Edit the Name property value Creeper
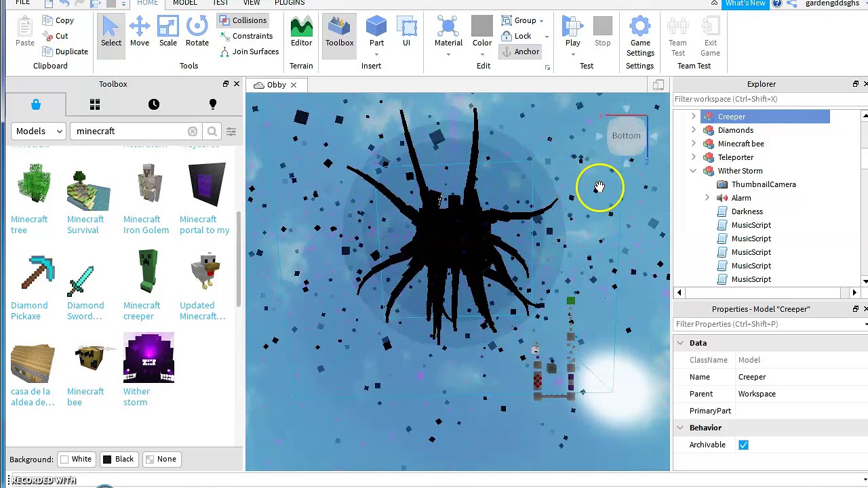Viewport: 868px width, 488px height. [800, 377]
